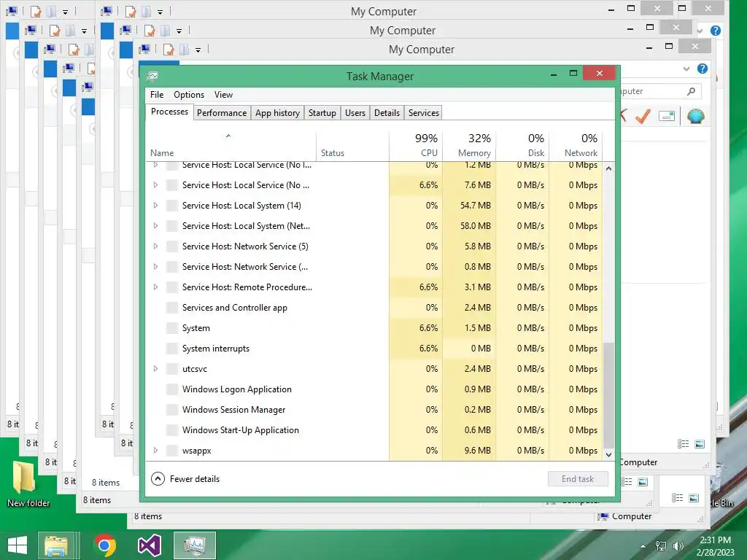Open the taskbar clock showing 2:31 PM
747x560 pixels.
[x=715, y=546]
